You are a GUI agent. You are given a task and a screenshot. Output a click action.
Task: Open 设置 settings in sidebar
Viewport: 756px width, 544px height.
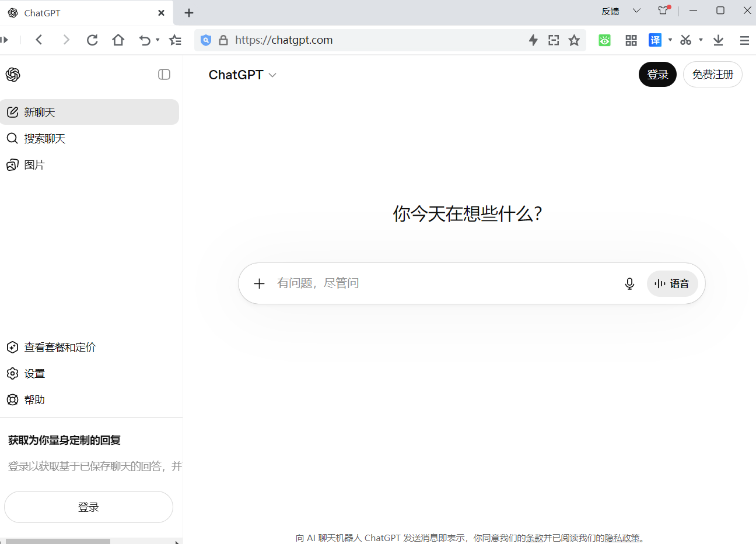click(x=89, y=374)
